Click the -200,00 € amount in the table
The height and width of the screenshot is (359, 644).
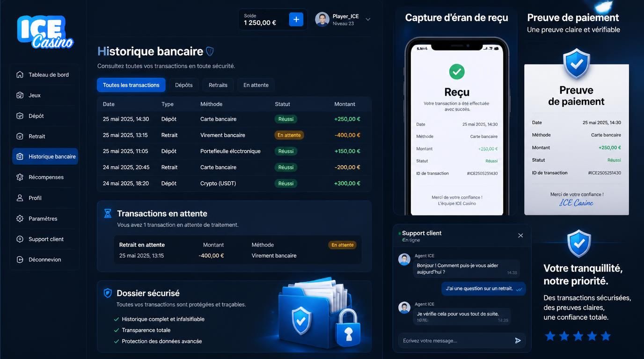point(347,167)
